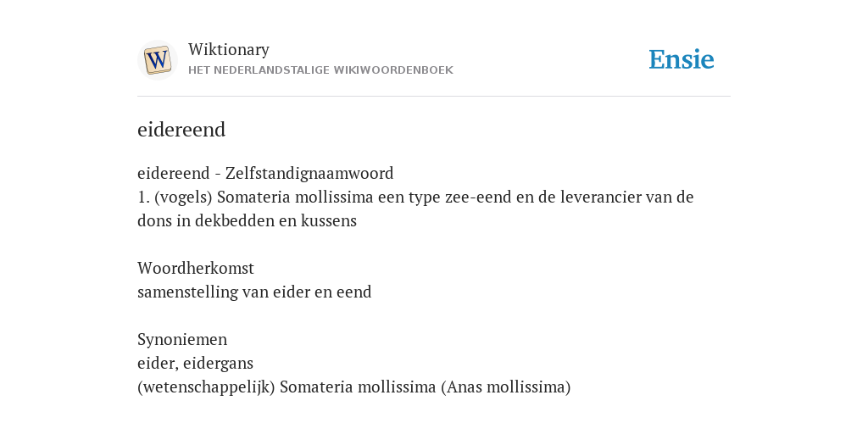Image resolution: width=868 pixels, height=434 pixels.
Task: Click the synonym eidergans
Action: 218,363
